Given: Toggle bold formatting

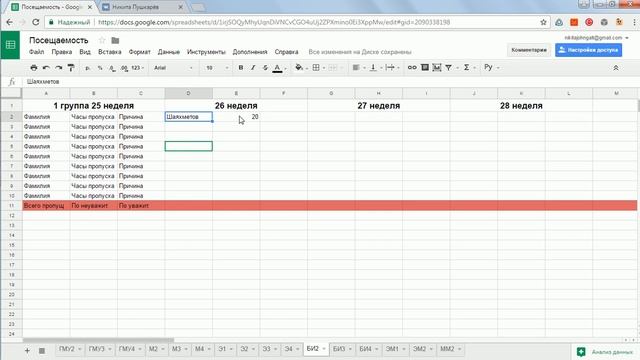Looking at the screenshot, I should click(x=241, y=68).
